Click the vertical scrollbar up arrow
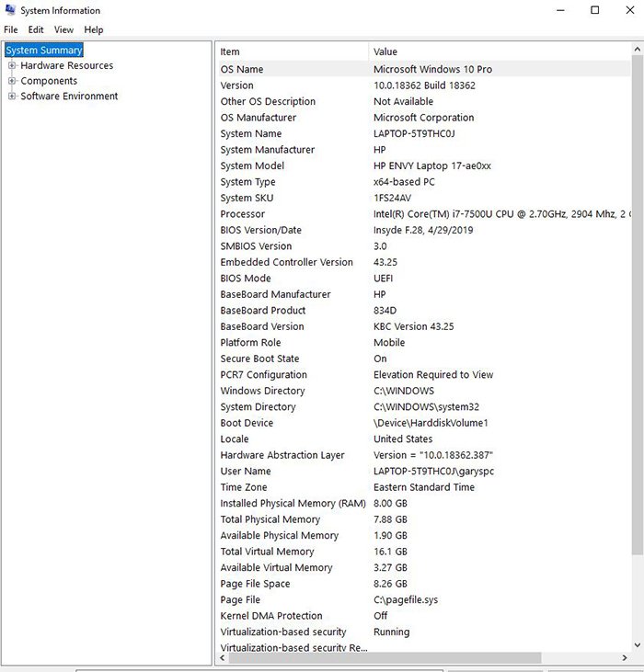This screenshot has height=672, width=644. click(x=638, y=48)
